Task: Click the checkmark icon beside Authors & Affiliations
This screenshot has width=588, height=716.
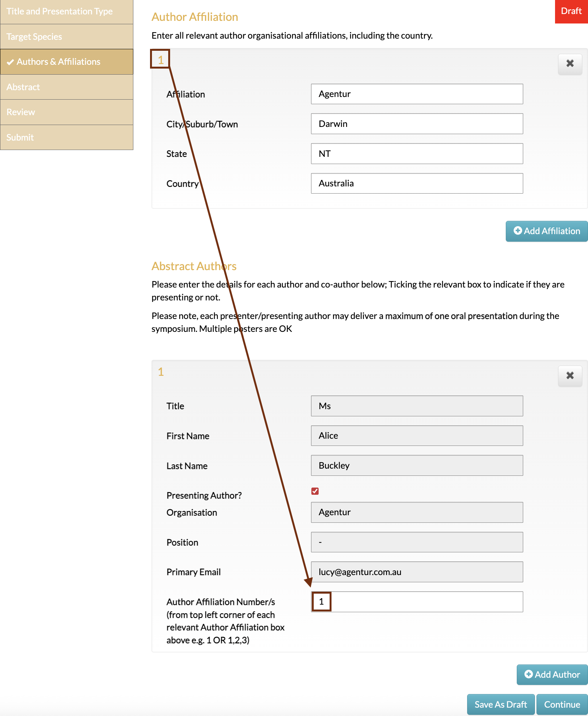Action: [10, 62]
